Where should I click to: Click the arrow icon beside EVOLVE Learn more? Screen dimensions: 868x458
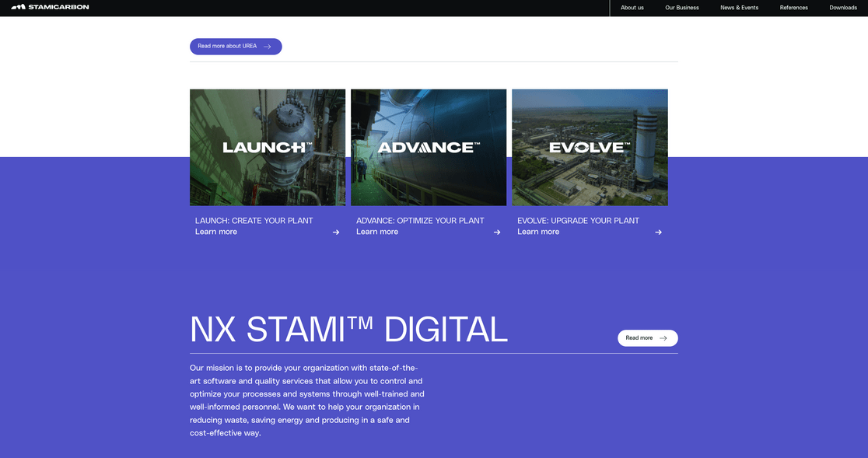coord(658,232)
